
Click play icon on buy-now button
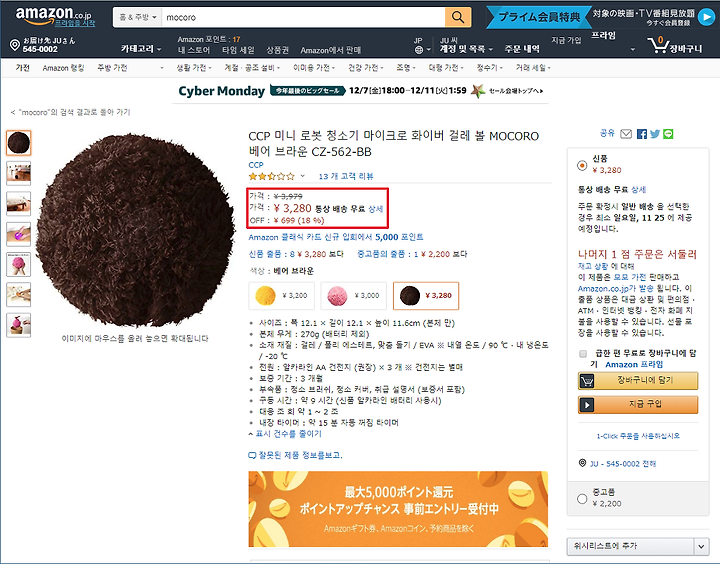tap(587, 405)
